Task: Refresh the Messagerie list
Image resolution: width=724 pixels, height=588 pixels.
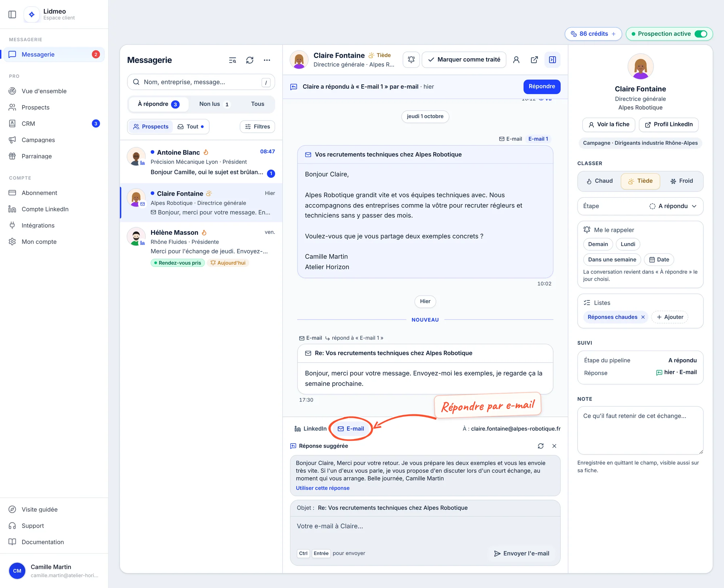Action: pos(250,60)
